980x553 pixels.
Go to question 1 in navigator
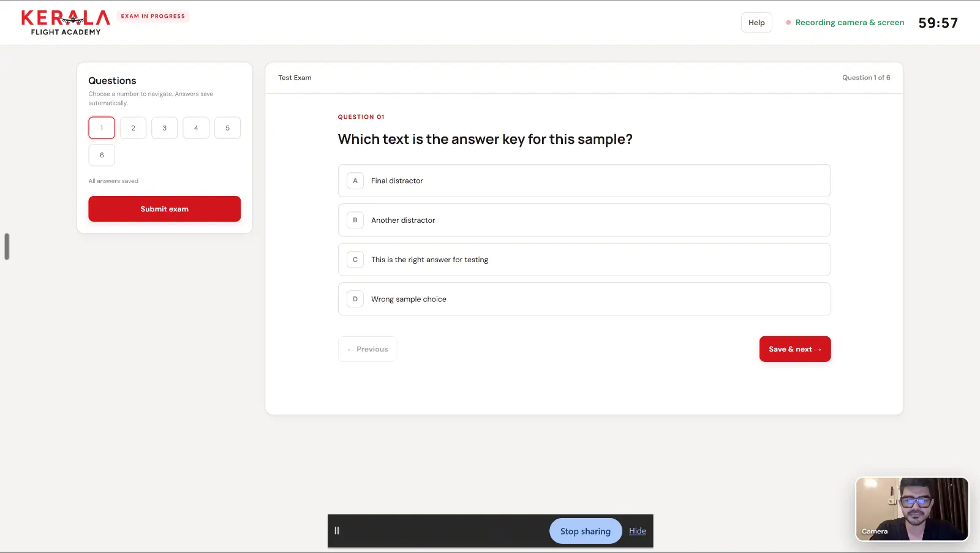pyautogui.click(x=102, y=128)
